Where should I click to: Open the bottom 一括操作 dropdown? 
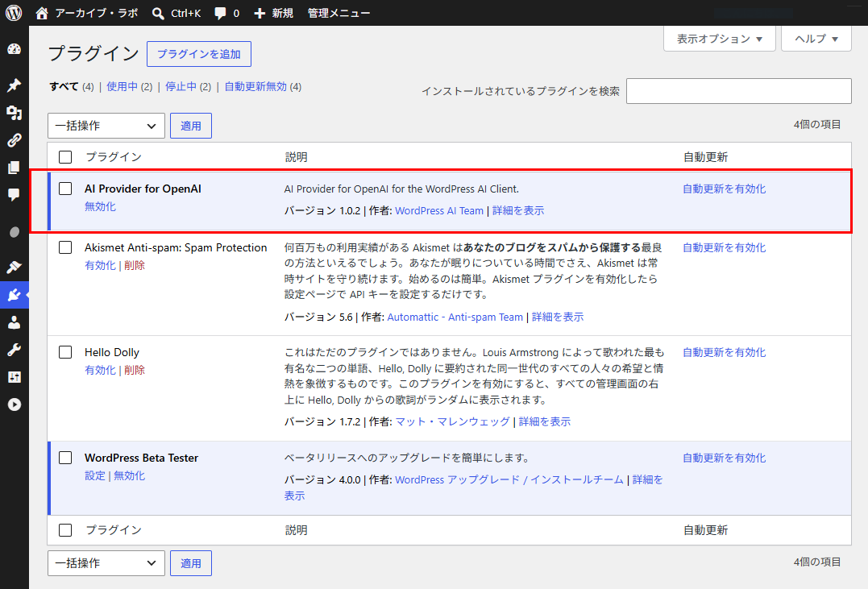pyautogui.click(x=106, y=563)
